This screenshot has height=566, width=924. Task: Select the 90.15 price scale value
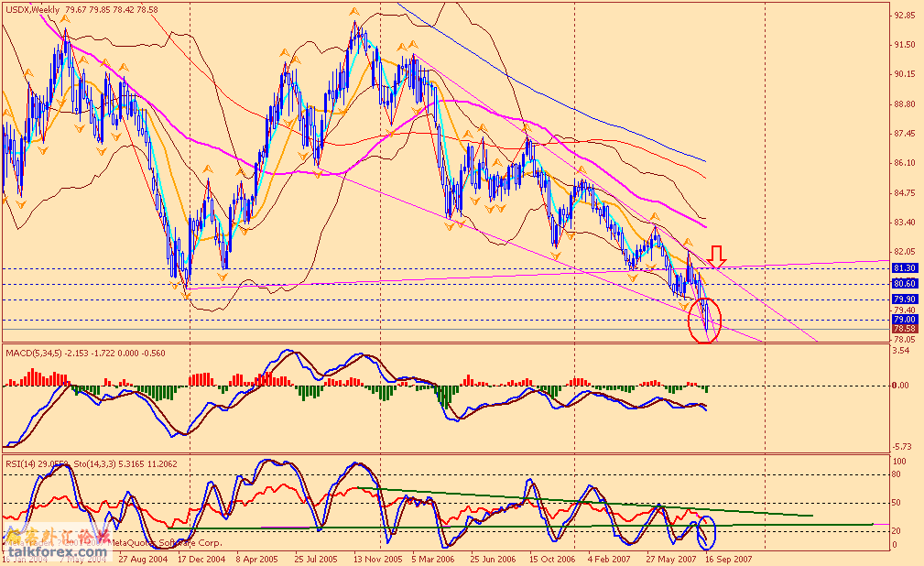pos(905,74)
